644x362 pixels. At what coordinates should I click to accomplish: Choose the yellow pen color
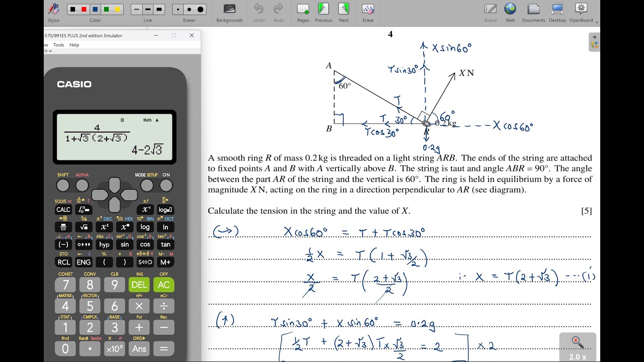(x=117, y=10)
